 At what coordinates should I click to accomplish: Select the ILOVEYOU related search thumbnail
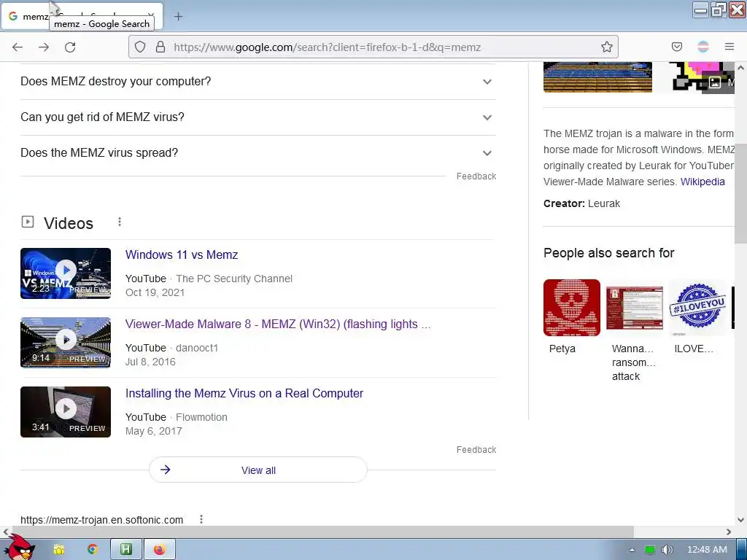[697, 308]
